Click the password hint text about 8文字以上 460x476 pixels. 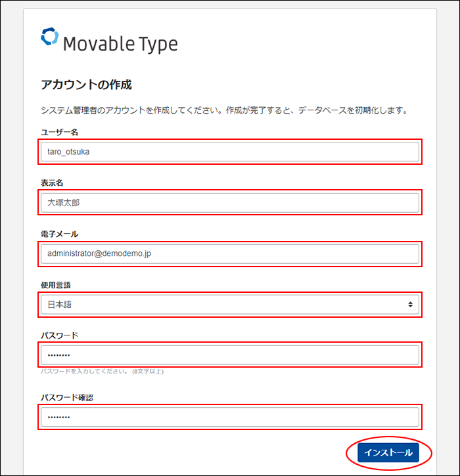(x=102, y=371)
